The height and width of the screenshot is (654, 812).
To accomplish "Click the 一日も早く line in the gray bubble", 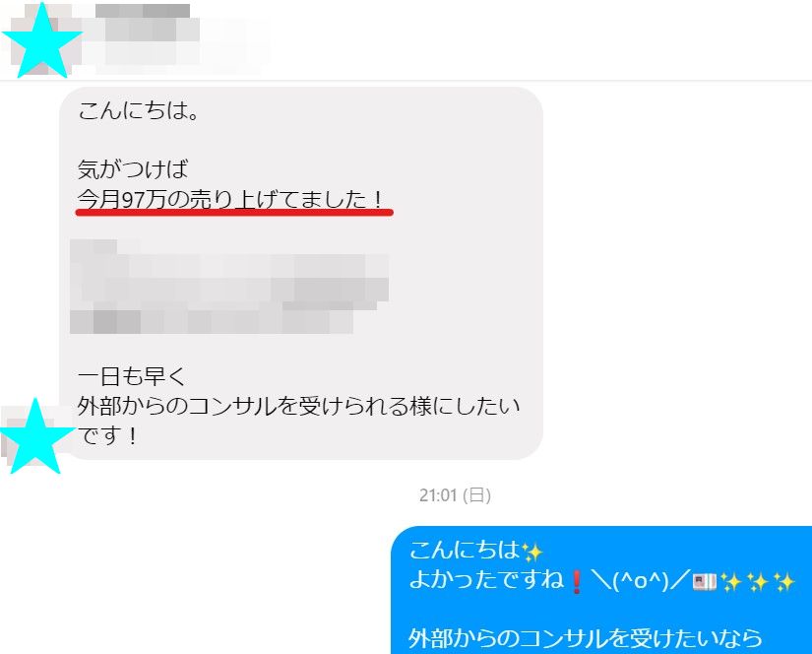I will click(132, 376).
